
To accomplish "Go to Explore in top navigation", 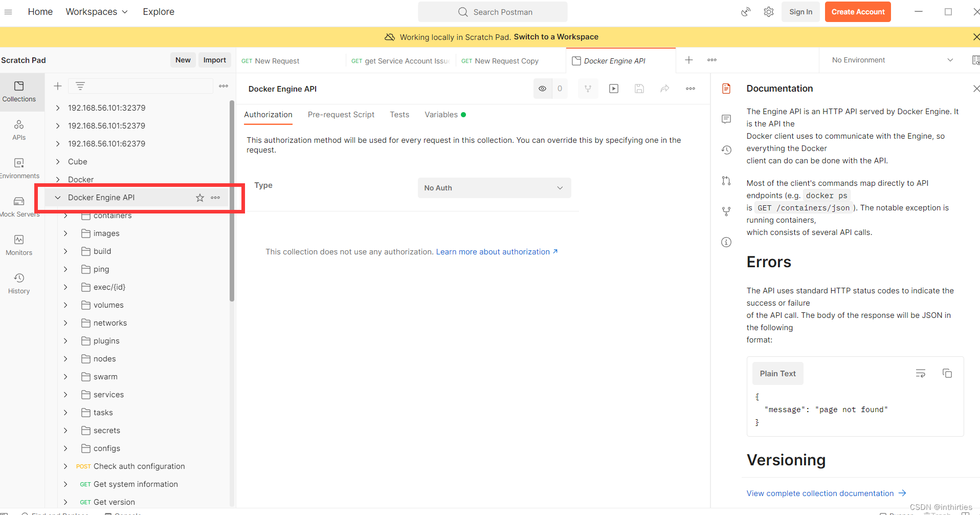I will (x=159, y=12).
